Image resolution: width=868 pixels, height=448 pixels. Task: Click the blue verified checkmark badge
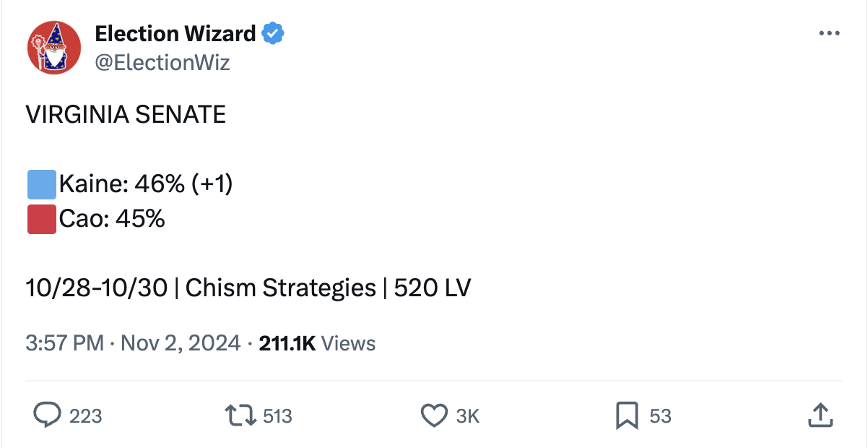272,33
